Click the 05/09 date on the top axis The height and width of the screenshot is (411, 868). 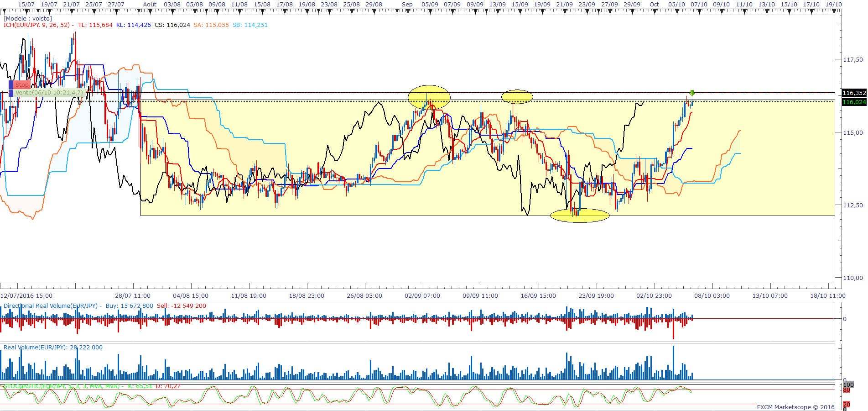[430, 5]
